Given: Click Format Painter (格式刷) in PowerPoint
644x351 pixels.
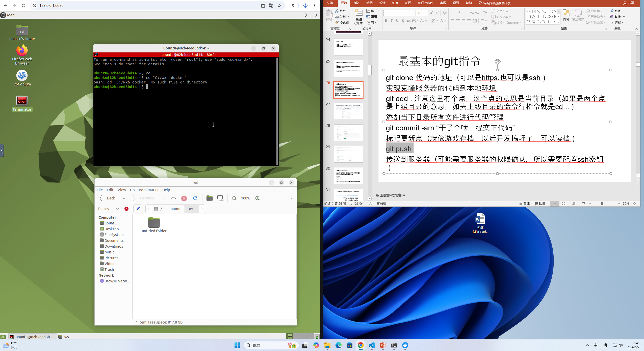Looking at the screenshot, I should click(x=342, y=22).
